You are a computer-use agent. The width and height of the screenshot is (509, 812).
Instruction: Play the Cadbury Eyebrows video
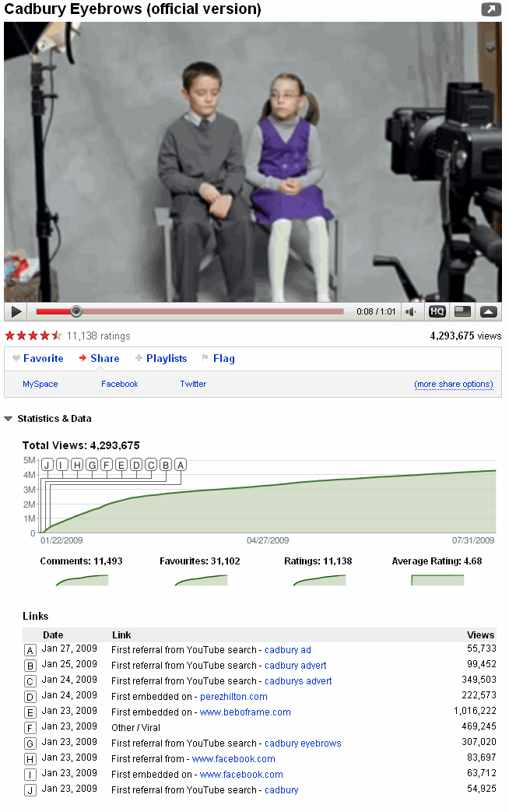tap(16, 311)
